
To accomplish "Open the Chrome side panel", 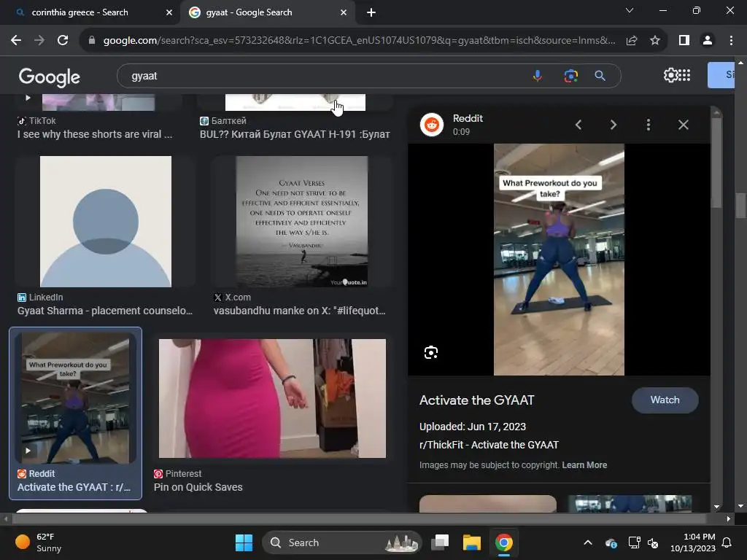I will pyautogui.click(x=684, y=41).
